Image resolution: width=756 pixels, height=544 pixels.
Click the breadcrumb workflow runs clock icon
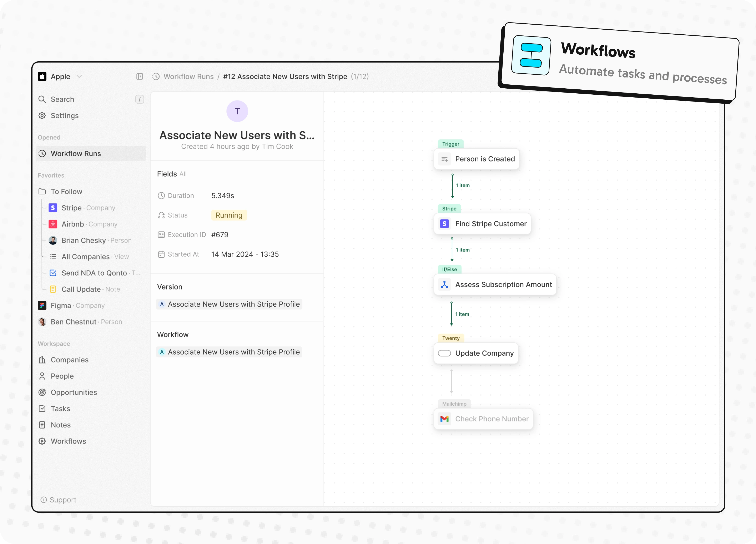(156, 76)
